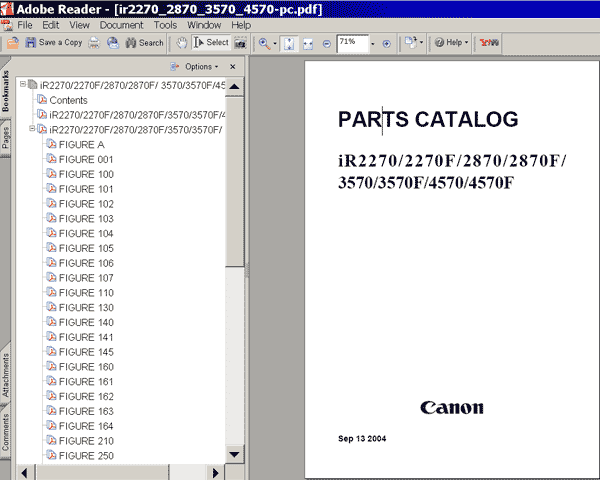Click the Save a Copy button
This screenshot has width=600, height=480.
(54, 42)
